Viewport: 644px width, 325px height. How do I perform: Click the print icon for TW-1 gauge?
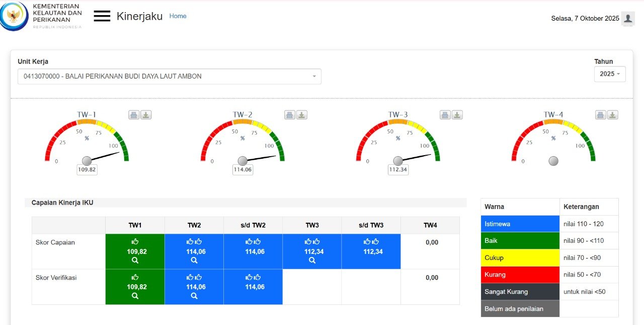click(x=134, y=115)
